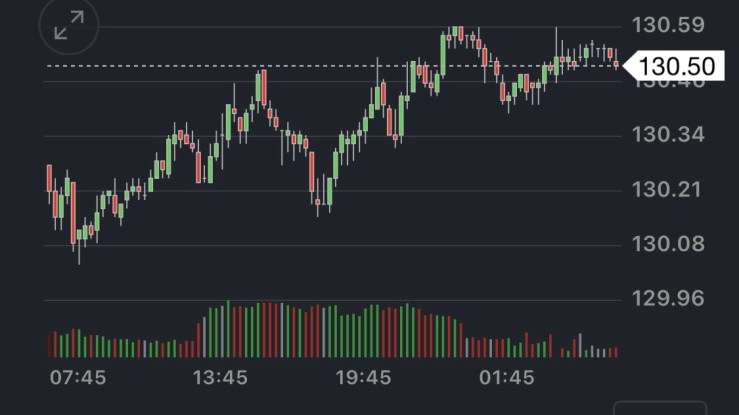Jump to the 13:45 time marker
Viewport: 739px width, 415px height.
[220, 378]
